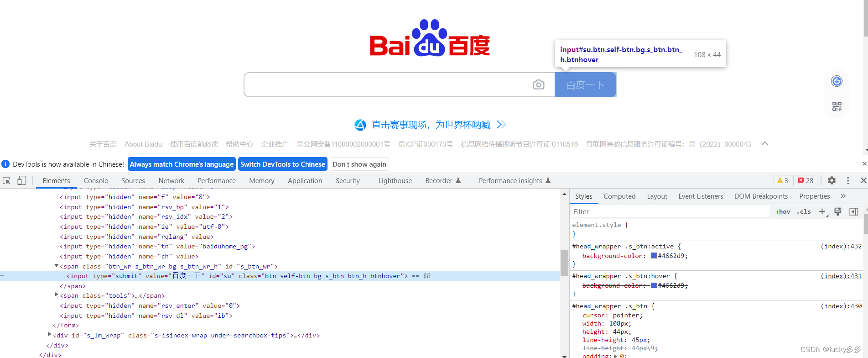Expand the padding shorthand triangle

616,356
